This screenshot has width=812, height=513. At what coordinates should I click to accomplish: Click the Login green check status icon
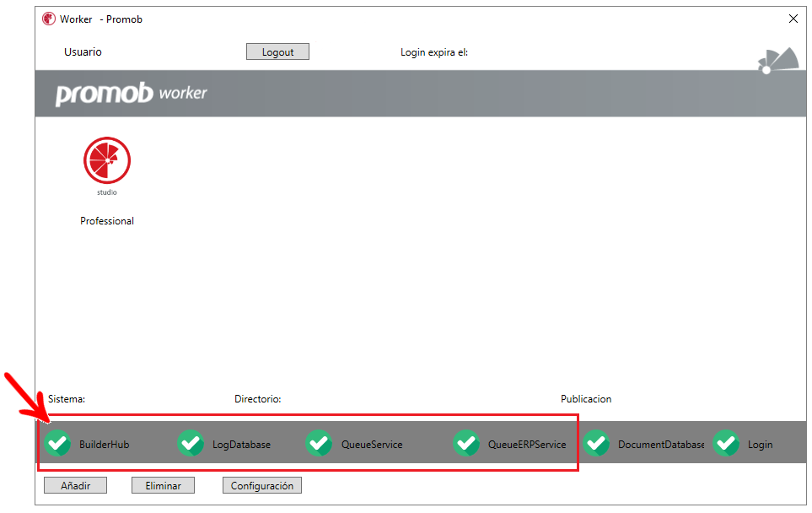point(726,443)
